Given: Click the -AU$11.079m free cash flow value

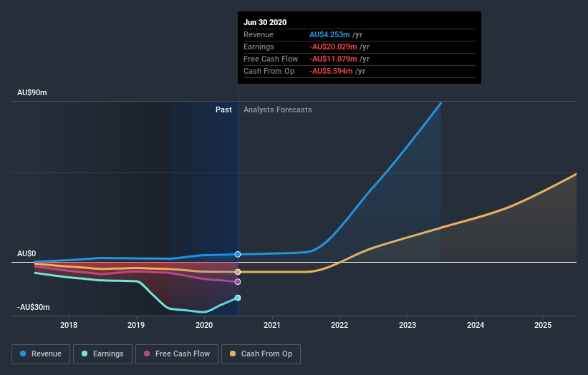Looking at the screenshot, I should click(x=333, y=59).
